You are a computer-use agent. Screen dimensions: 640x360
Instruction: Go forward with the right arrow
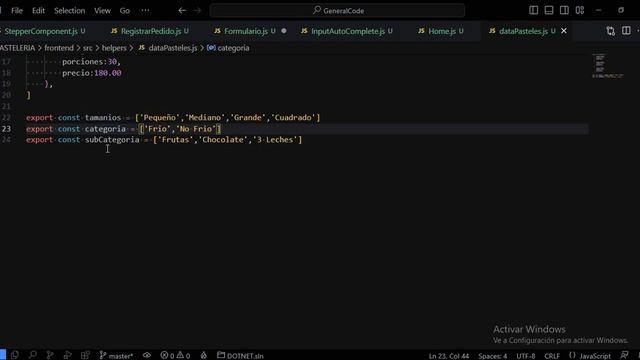[x=198, y=11]
